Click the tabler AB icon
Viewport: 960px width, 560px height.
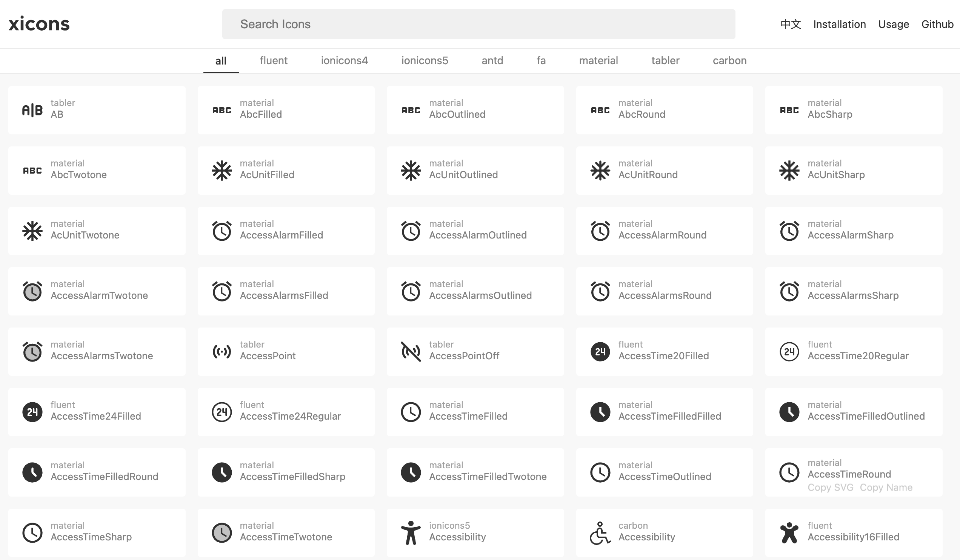pyautogui.click(x=32, y=110)
